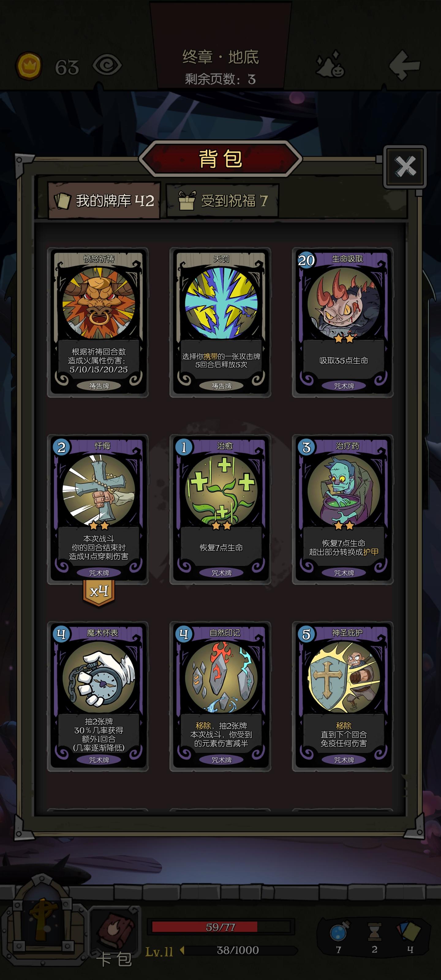The image size is (441, 980).
Task: Tap the x4 stack badge
Action: tap(99, 592)
